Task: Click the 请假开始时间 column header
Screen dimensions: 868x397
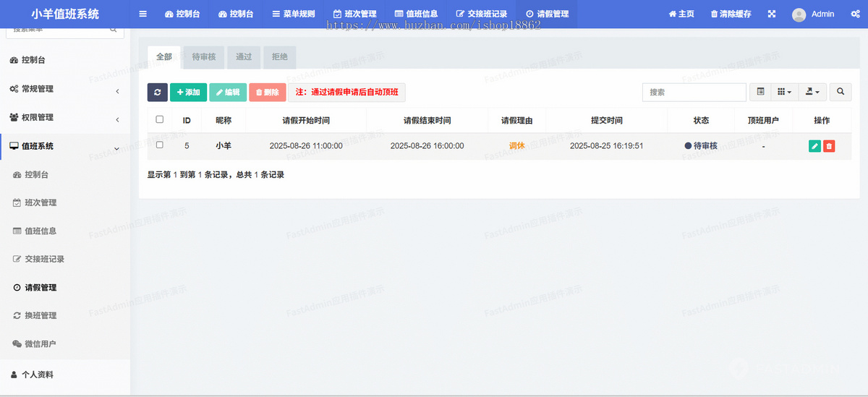Action: [306, 120]
